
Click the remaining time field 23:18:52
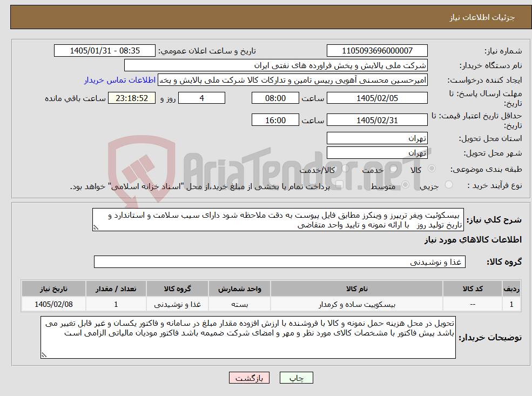(132, 98)
